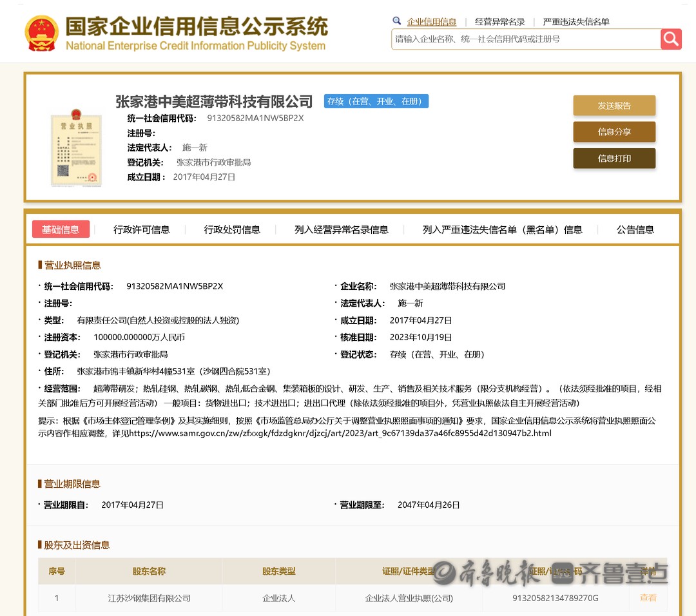Click the 信息分享 button
This screenshot has width=696, height=616.
[614, 132]
